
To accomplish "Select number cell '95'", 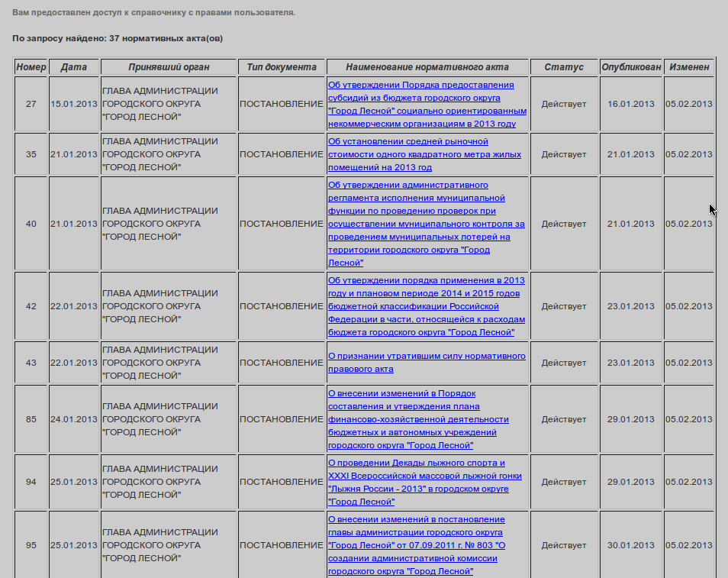I will pyautogui.click(x=31, y=545).
